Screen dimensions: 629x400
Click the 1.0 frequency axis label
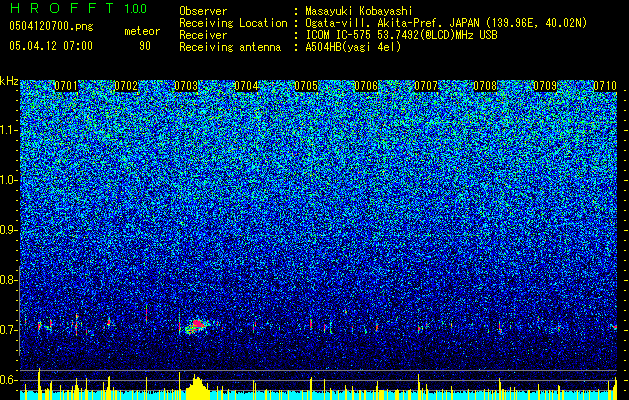point(8,180)
